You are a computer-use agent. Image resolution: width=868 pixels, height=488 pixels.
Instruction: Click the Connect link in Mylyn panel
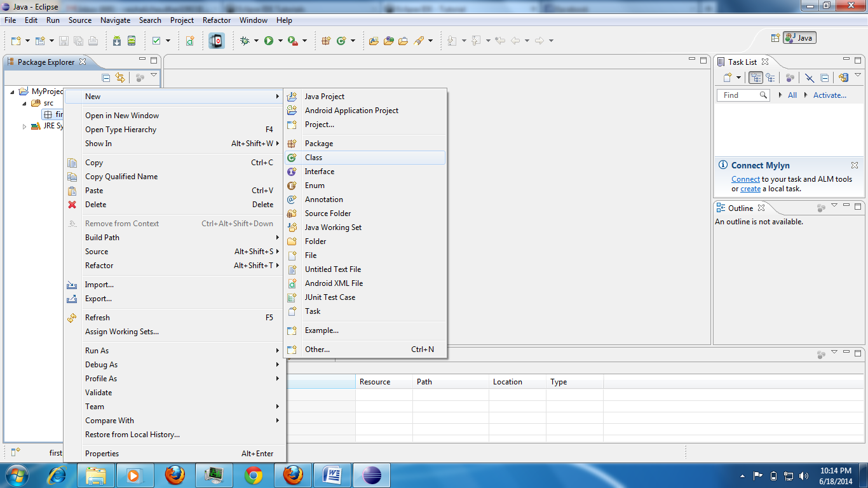click(745, 179)
